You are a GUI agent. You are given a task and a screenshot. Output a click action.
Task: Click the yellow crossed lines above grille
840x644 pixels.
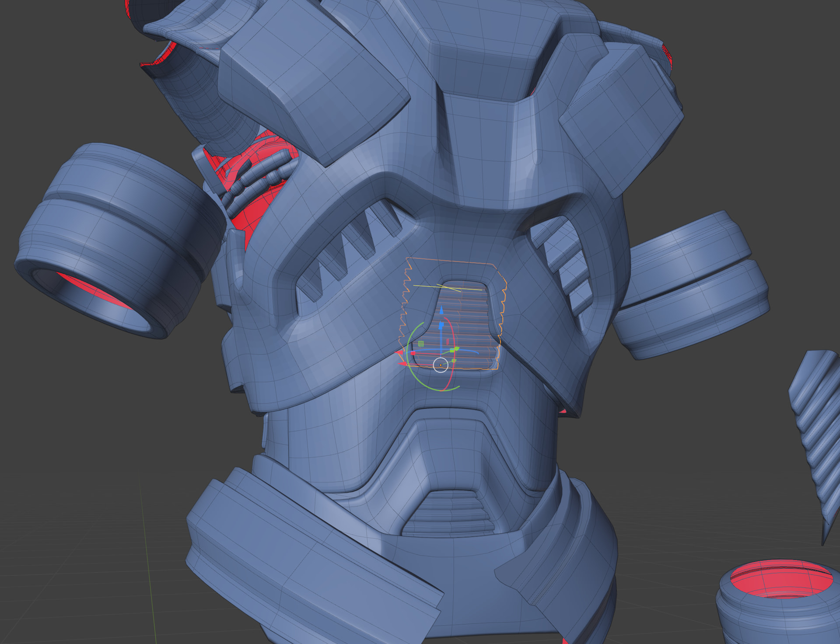click(x=450, y=288)
